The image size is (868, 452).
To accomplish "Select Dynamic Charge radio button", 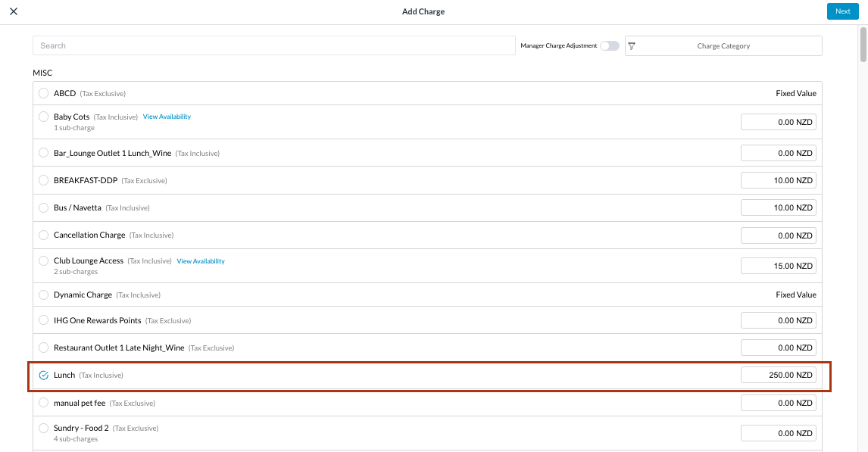I will tap(43, 295).
